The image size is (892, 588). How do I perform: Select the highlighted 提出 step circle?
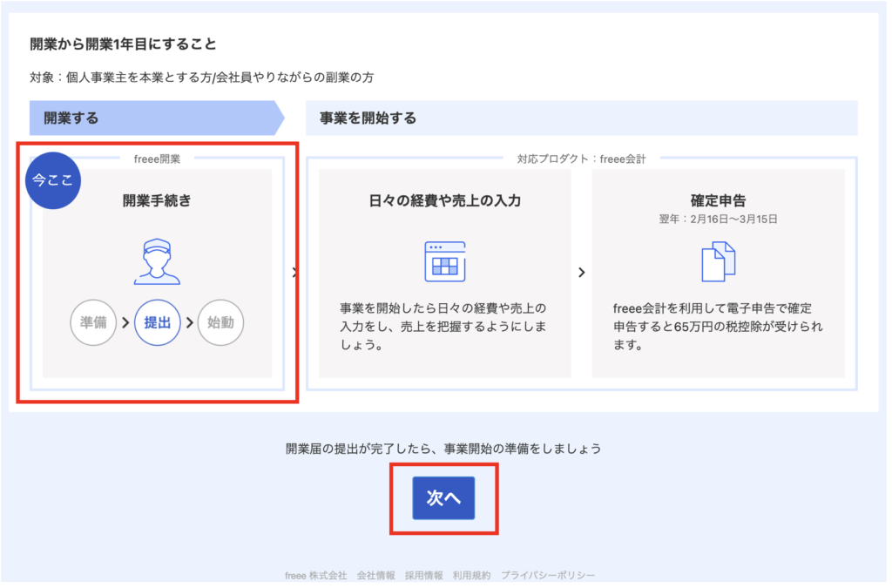(x=157, y=323)
